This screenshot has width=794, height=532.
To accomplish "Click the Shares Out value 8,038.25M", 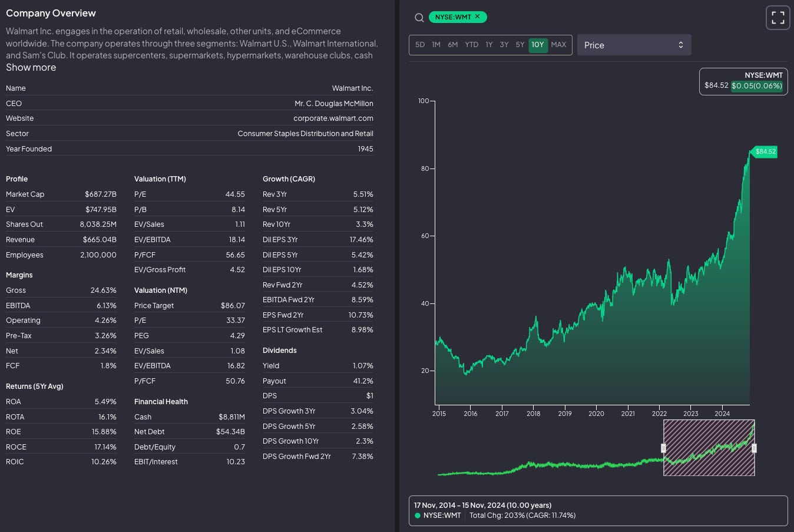I will click(98, 224).
